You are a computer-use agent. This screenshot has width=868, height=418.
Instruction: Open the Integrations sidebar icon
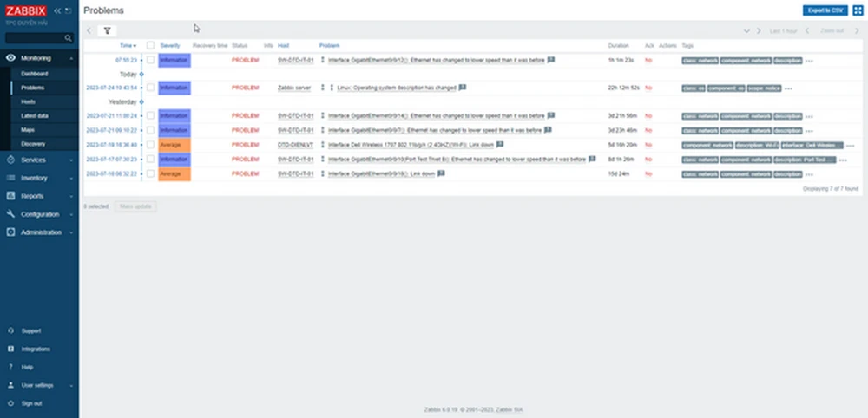tap(10, 349)
